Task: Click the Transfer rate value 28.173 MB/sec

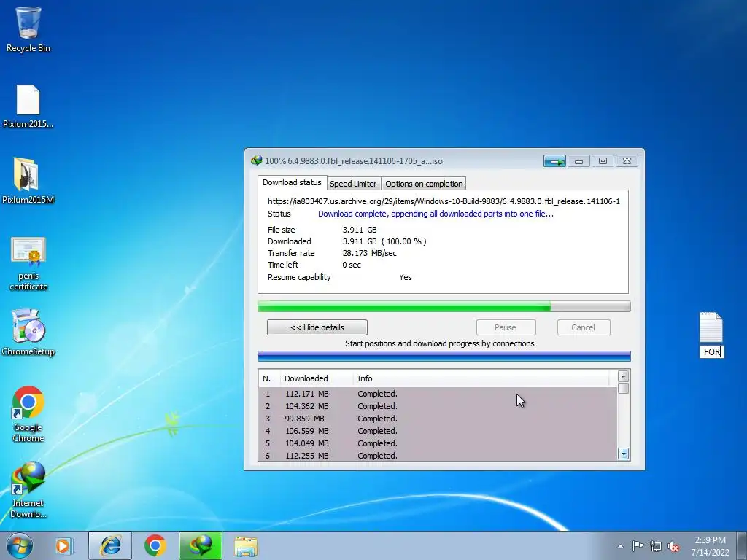Action: (x=369, y=253)
